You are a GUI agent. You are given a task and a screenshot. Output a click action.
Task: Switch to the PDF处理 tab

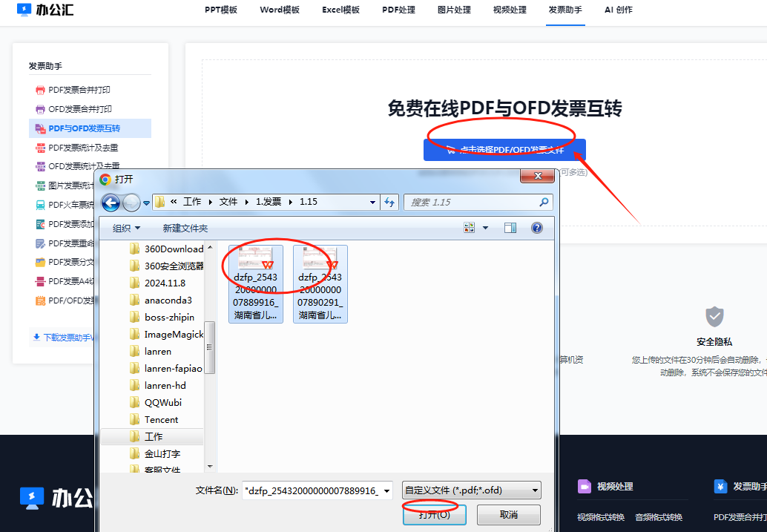click(398, 10)
